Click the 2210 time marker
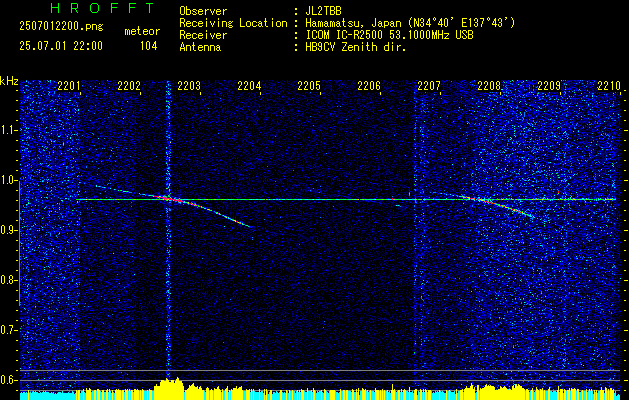Screen dimensions: 629x400 click(609, 86)
